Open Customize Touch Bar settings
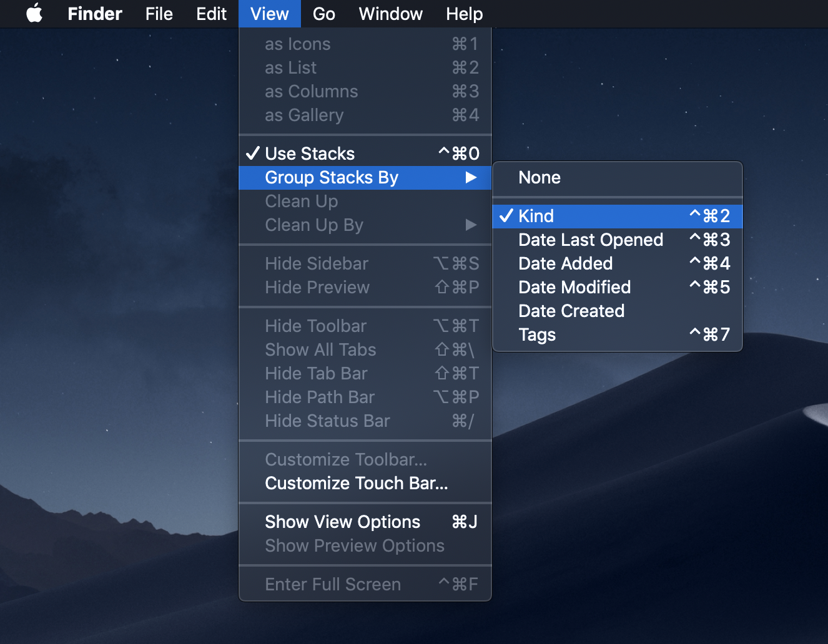The image size is (828, 644). pos(358,483)
